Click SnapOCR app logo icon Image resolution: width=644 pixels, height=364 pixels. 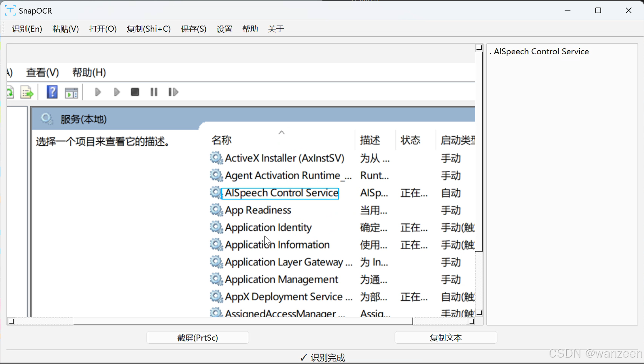[x=10, y=10]
